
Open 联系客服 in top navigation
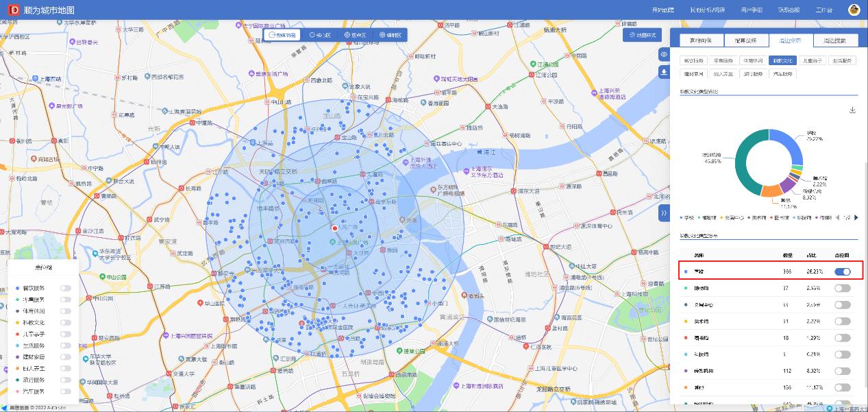(788, 10)
